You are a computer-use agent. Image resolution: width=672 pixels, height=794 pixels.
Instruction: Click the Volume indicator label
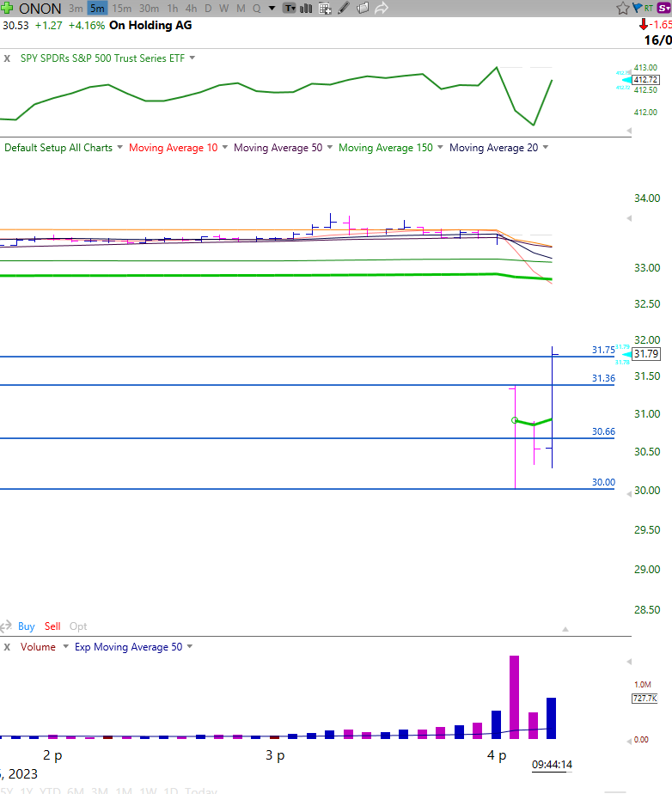pyautogui.click(x=38, y=647)
